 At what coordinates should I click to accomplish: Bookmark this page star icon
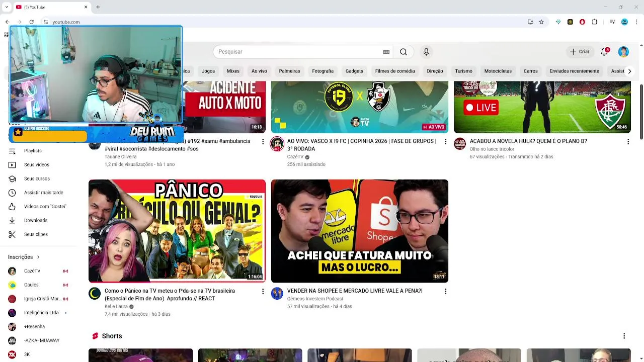click(541, 22)
